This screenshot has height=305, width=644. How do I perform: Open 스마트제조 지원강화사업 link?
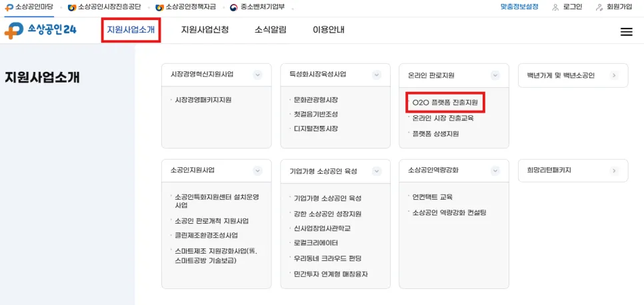(x=215, y=255)
